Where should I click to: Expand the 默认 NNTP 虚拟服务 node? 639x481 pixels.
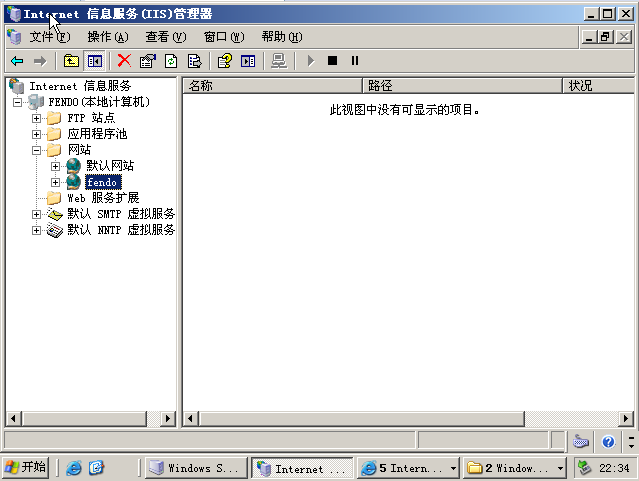click(36, 230)
